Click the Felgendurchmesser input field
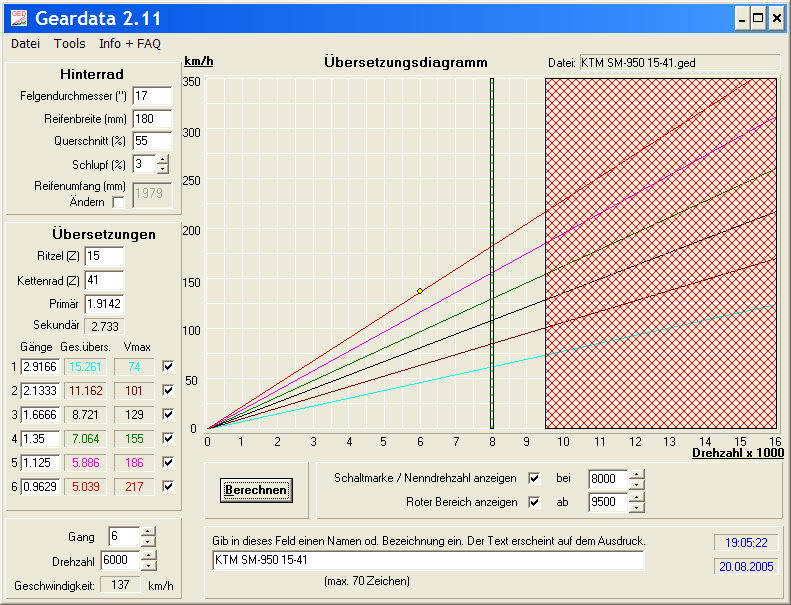The image size is (791, 605). [152, 96]
